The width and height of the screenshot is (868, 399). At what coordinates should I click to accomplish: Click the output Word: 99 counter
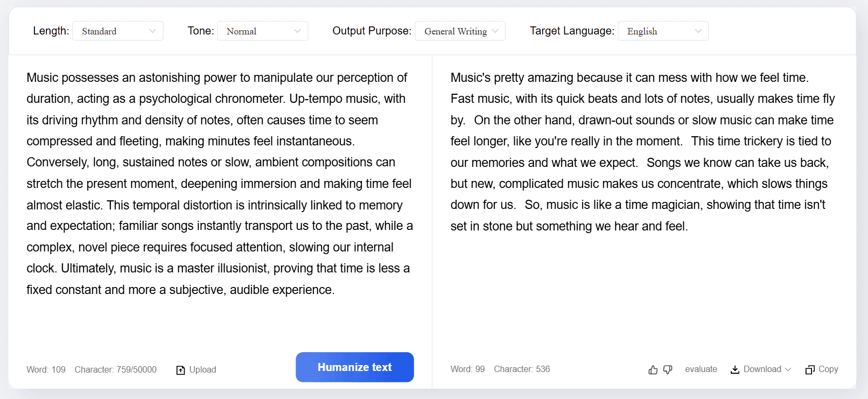click(467, 369)
